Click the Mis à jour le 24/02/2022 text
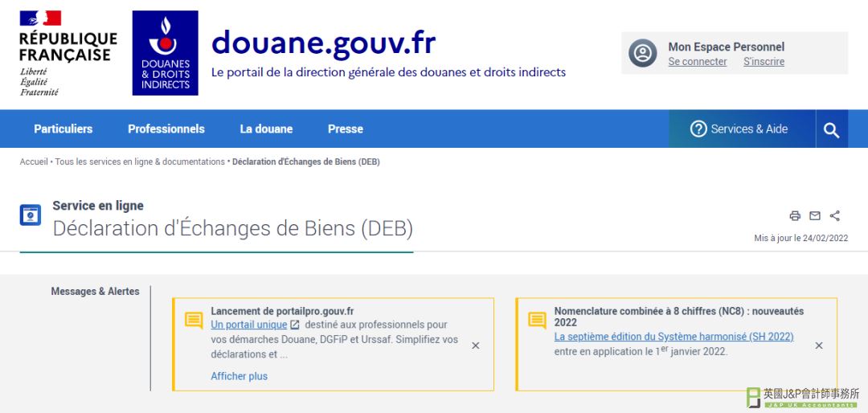868x413 pixels. (801, 238)
